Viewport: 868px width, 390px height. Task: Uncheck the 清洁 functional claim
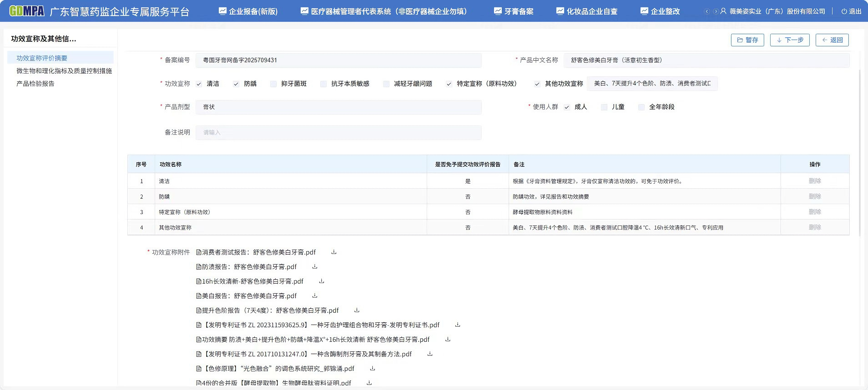pyautogui.click(x=199, y=84)
